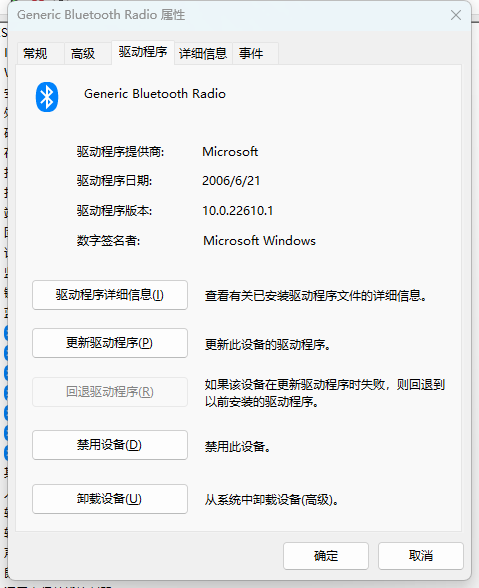Image resolution: width=479 pixels, height=588 pixels.
Task: Confirm with the 确定 button
Action: coord(326,556)
